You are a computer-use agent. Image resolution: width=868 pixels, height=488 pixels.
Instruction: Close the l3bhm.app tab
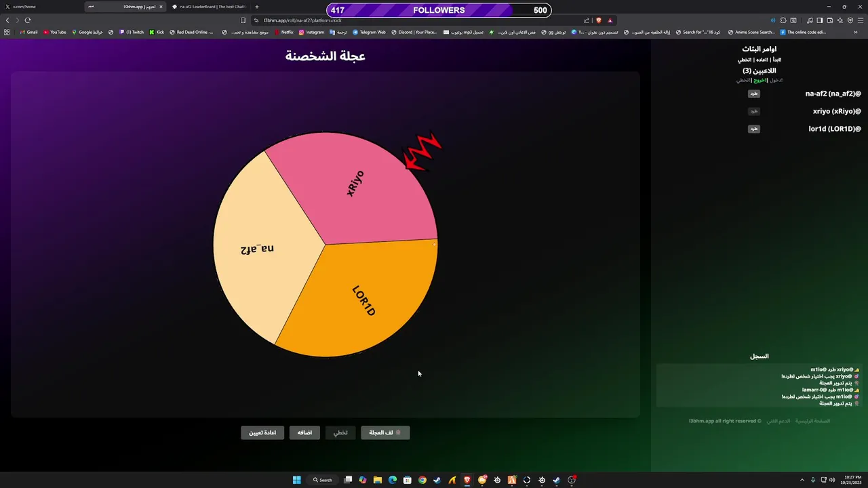pos(161,7)
